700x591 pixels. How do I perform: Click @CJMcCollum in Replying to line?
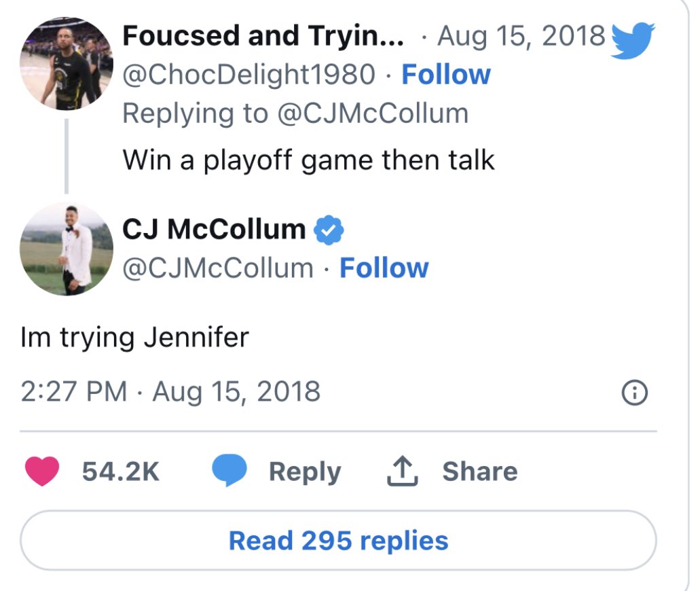pyautogui.click(x=372, y=113)
